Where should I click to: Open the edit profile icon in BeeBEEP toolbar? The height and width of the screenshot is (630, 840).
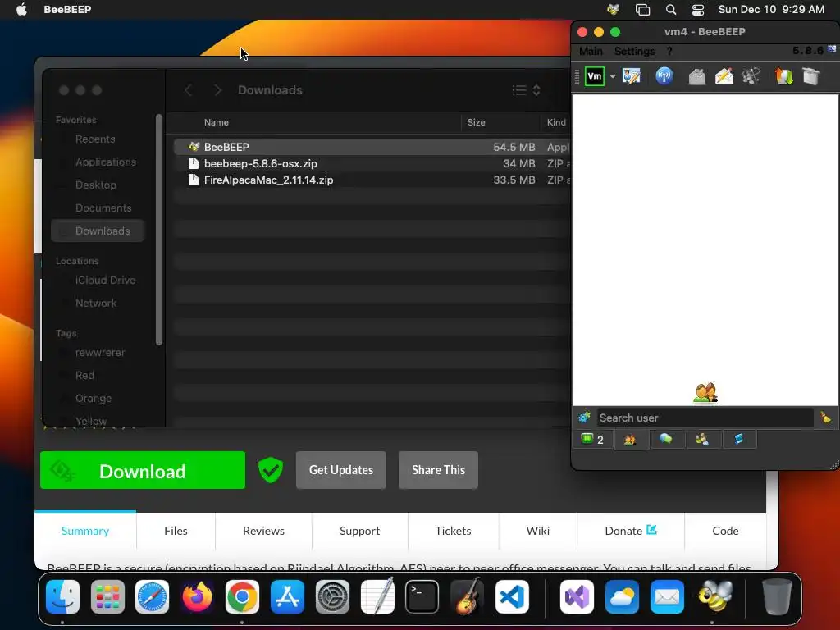tap(632, 76)
